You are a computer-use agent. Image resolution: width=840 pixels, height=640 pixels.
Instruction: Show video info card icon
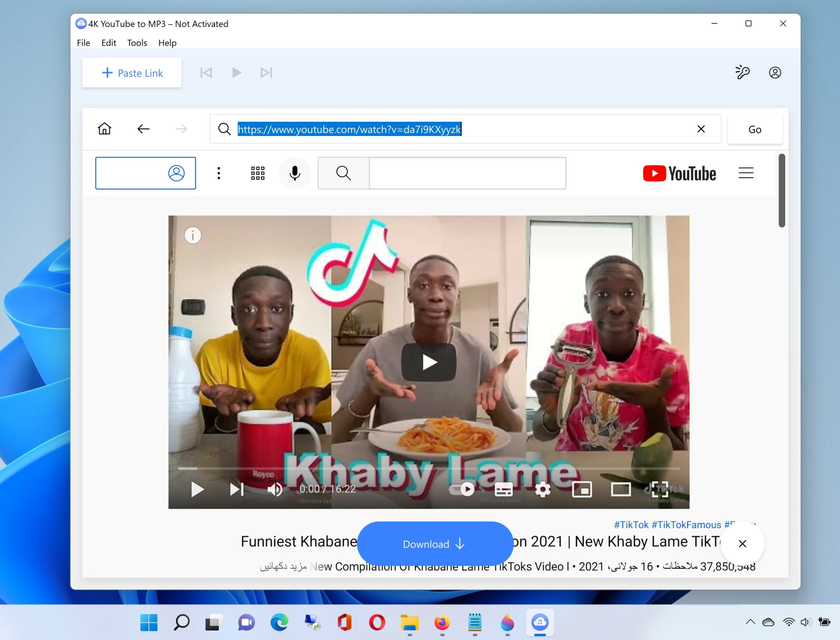click(x=193, y=235)
